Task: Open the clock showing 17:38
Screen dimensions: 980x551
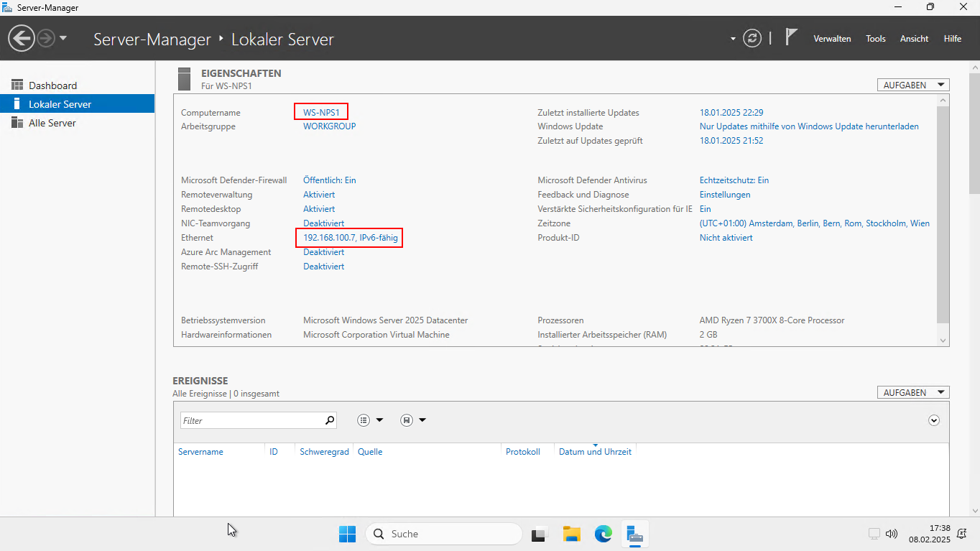Action: [x=930, y=534]
